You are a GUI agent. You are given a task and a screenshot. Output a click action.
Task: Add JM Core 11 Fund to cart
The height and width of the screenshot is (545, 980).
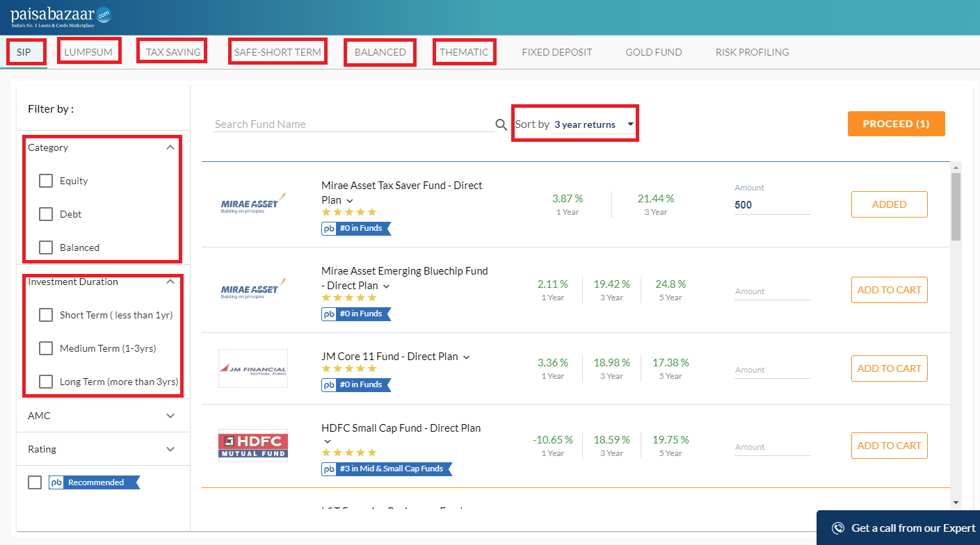point(890,368)
